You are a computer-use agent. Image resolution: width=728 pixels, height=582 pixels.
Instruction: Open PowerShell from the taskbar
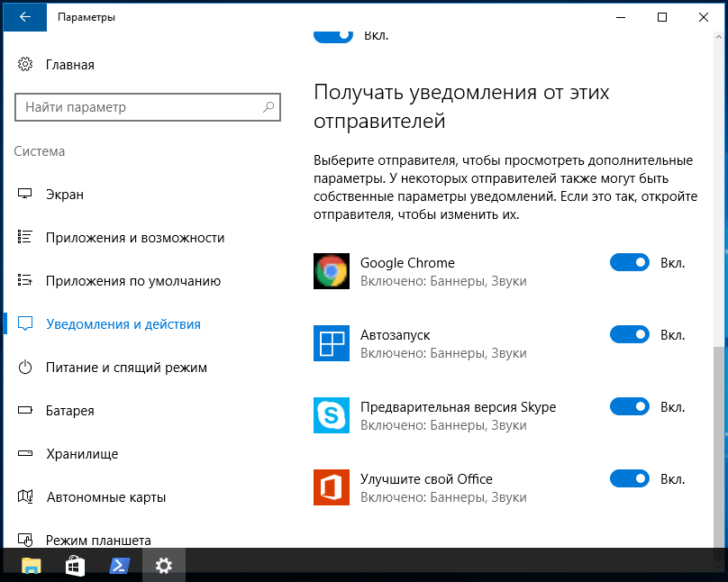119,565
